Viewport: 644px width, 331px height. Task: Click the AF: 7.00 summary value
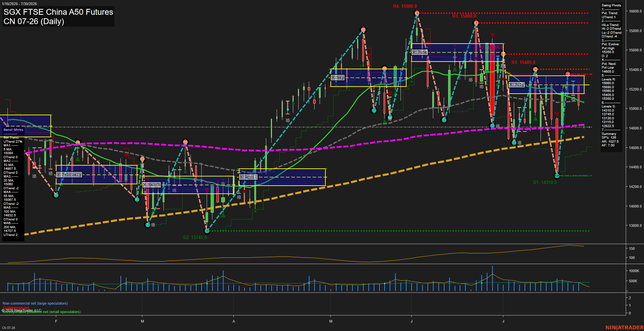click(608, 145)
